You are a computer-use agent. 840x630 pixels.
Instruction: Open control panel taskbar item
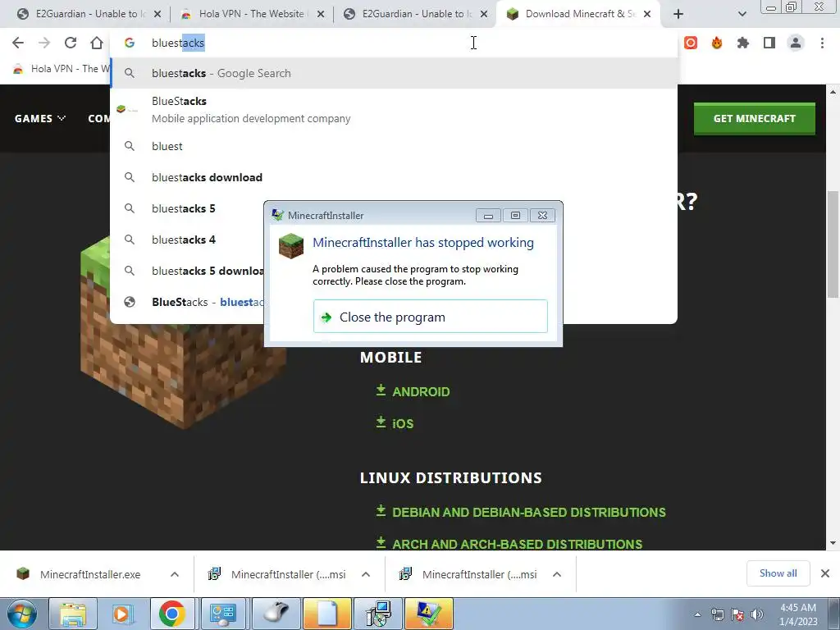[x=222, y=614]
